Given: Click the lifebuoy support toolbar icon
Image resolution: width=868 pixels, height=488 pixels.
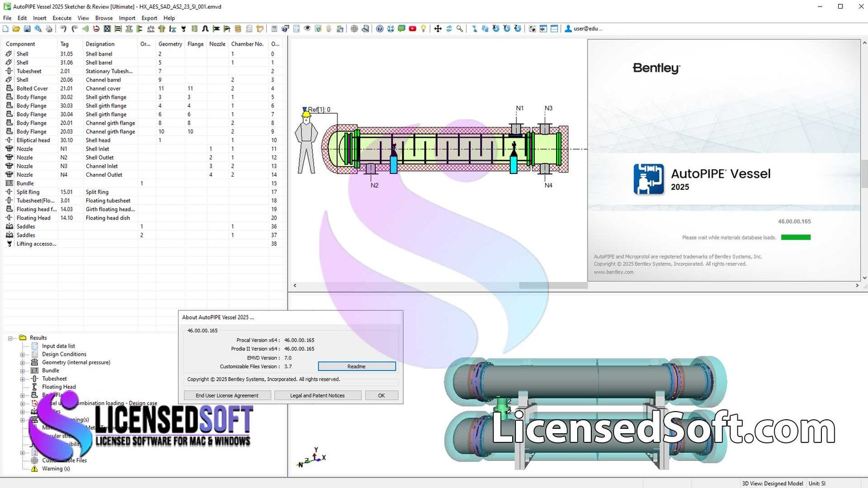Looking at the screenshot, I should pos(391,29).
